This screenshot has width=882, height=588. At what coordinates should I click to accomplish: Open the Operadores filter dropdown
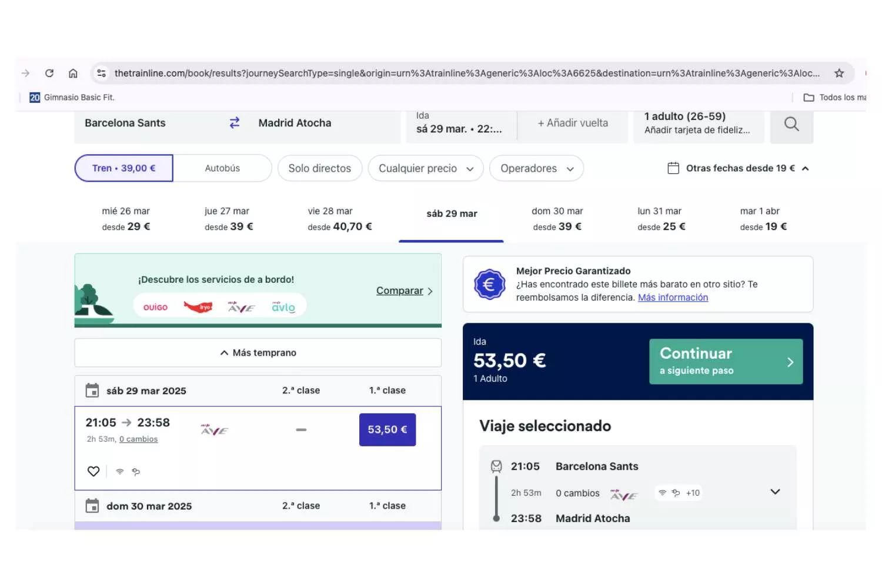536,169
